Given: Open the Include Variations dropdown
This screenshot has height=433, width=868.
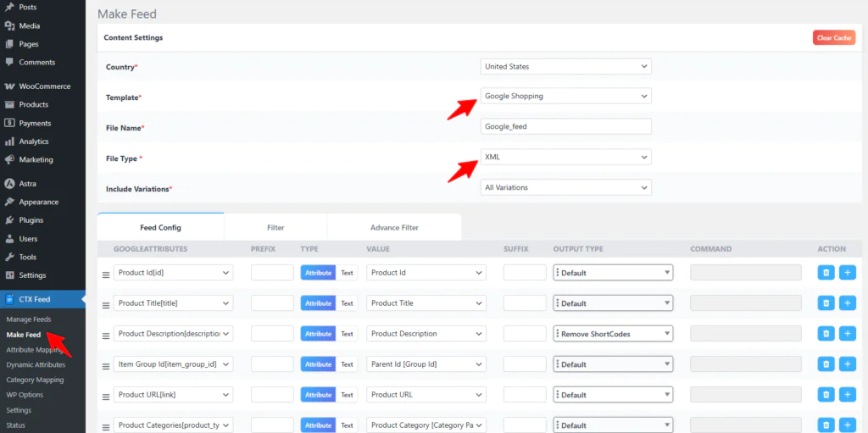Looking at the screenshot, I should point(565,187).
